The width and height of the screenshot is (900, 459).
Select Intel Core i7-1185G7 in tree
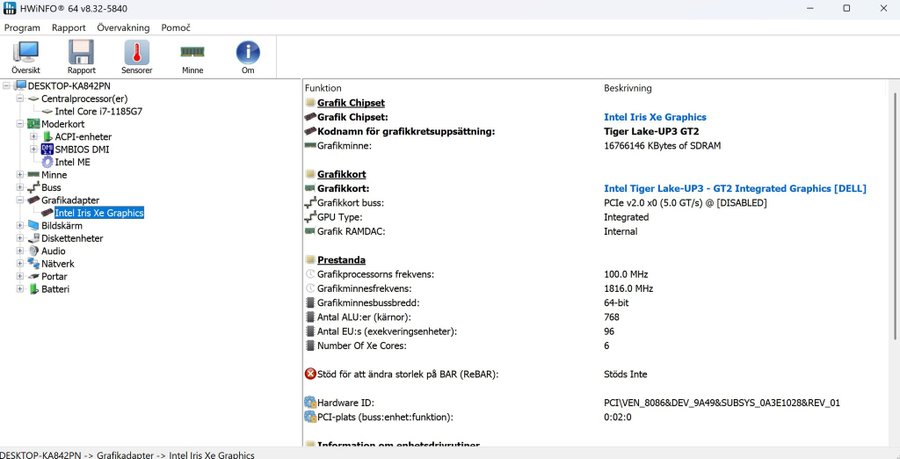[x=98, y=111]
